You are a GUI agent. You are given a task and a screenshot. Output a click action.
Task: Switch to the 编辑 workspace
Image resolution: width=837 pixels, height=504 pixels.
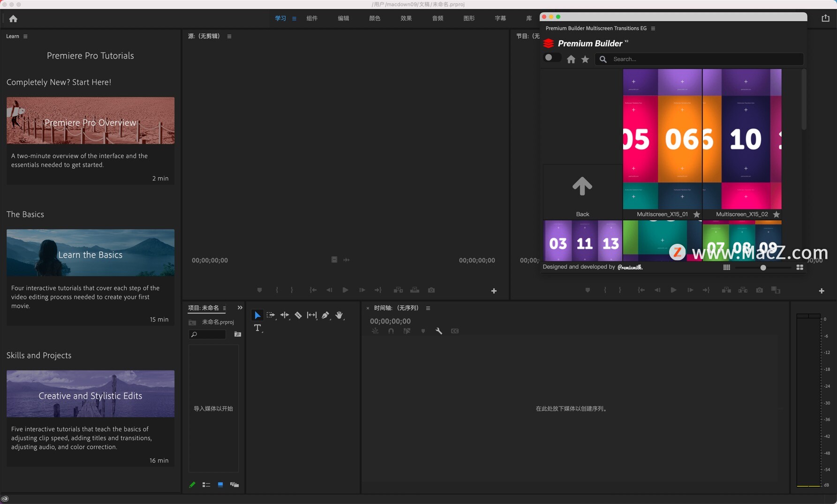[343, 18]
